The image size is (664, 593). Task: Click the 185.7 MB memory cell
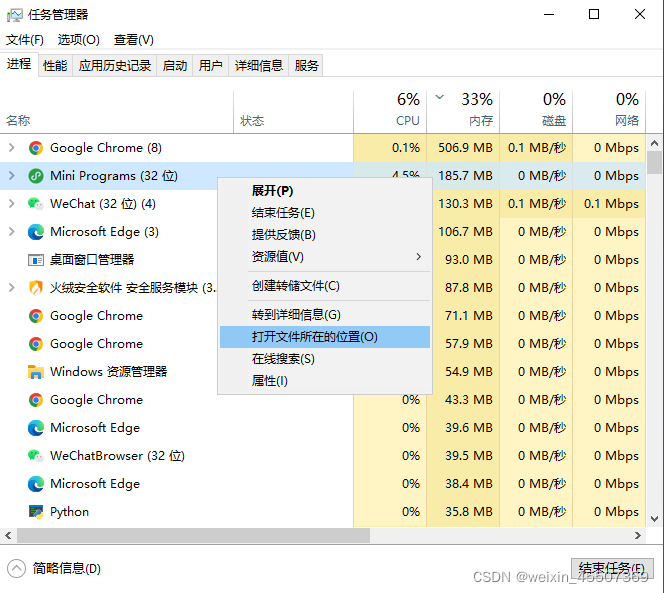(x=463, y=176)
